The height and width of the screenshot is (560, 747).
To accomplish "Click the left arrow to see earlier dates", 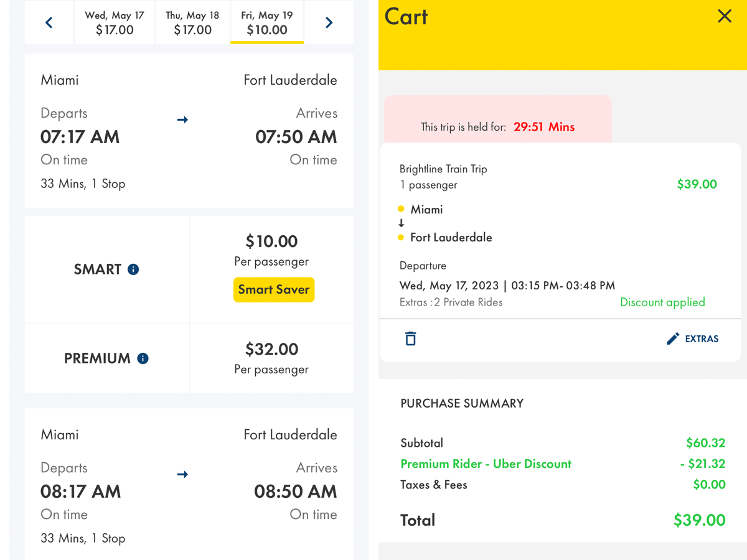I will pyautogui.click(x=49, y=22).
